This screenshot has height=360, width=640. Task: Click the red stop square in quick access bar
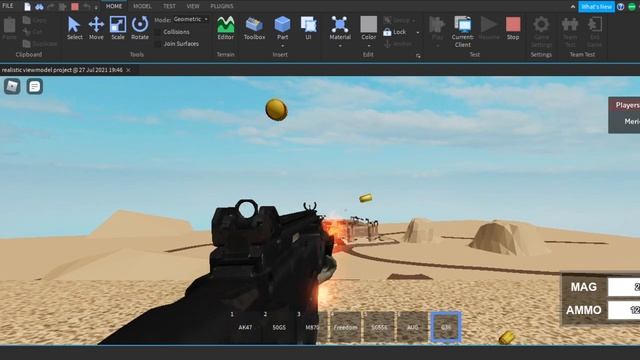[x=75, y=7]
